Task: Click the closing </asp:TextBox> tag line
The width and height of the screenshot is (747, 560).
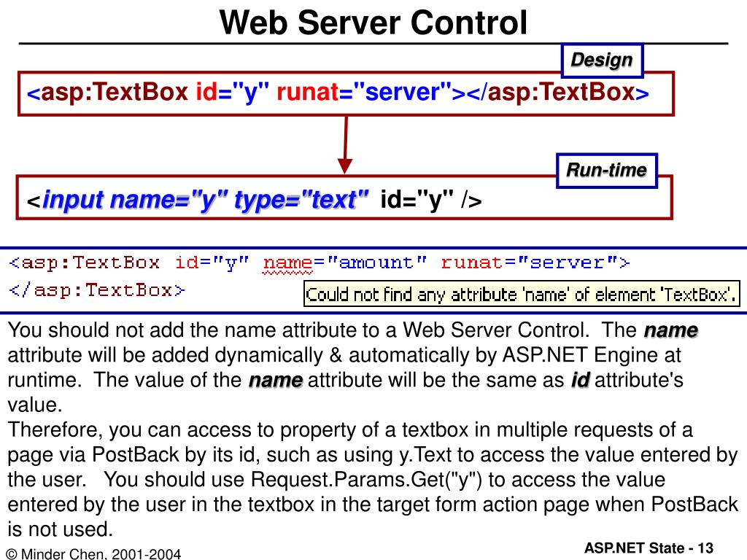Action: pos(97,290)
